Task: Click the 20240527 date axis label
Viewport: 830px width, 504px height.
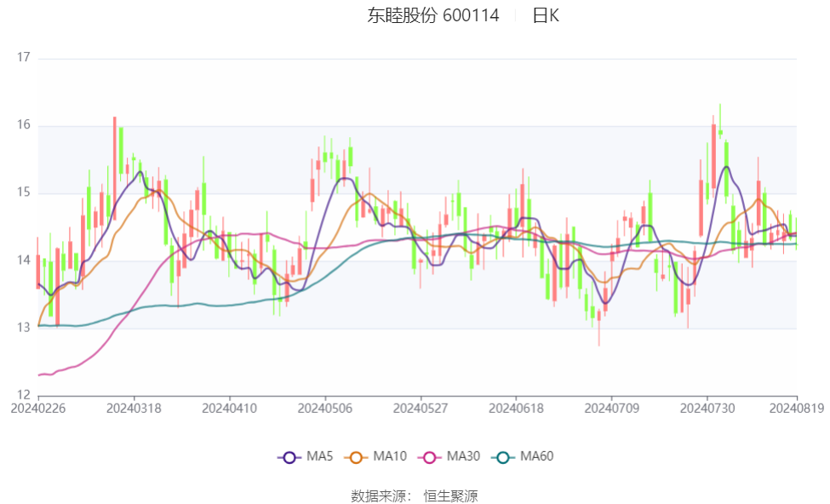Action: point(421,409)
